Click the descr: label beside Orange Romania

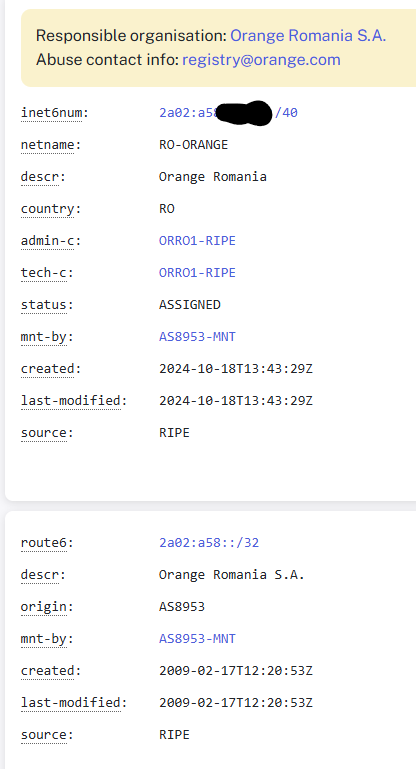click(43, 177)
